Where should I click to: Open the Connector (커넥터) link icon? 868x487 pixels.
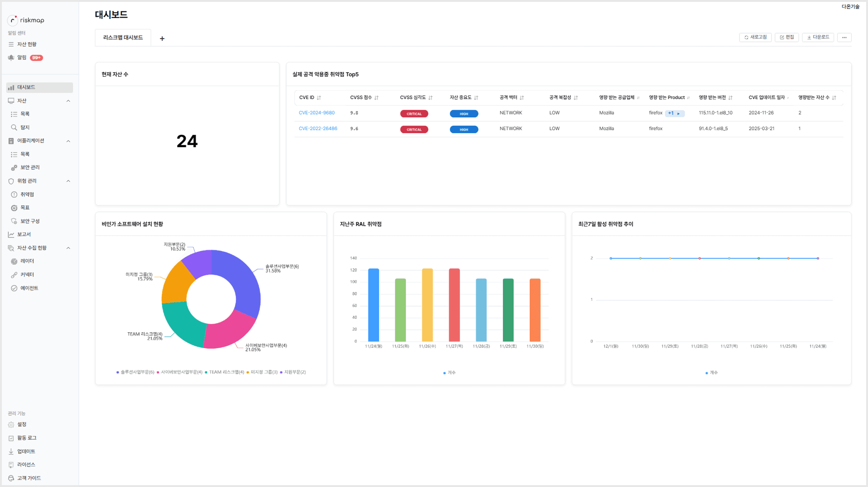(x=14, y=275)
